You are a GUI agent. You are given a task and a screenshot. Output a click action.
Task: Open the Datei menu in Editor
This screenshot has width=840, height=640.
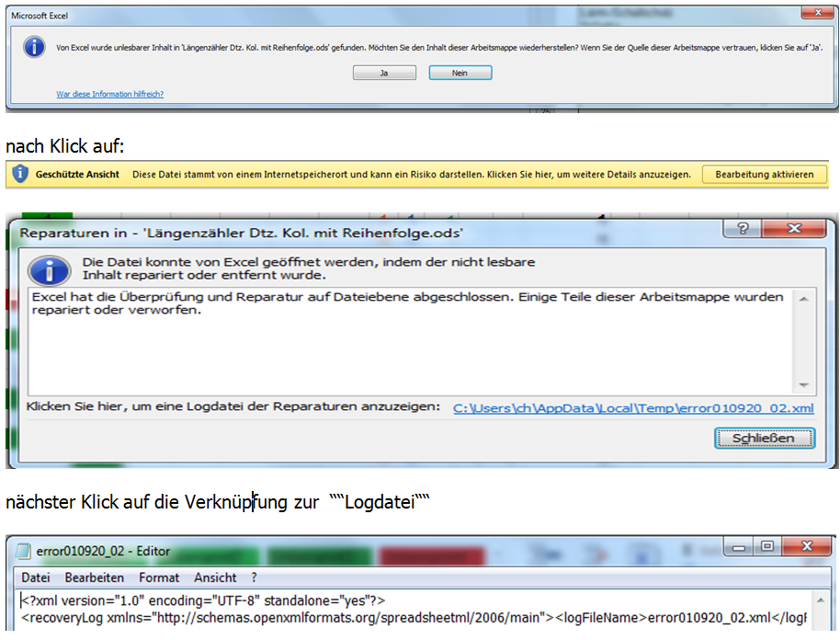pos(35,577)
